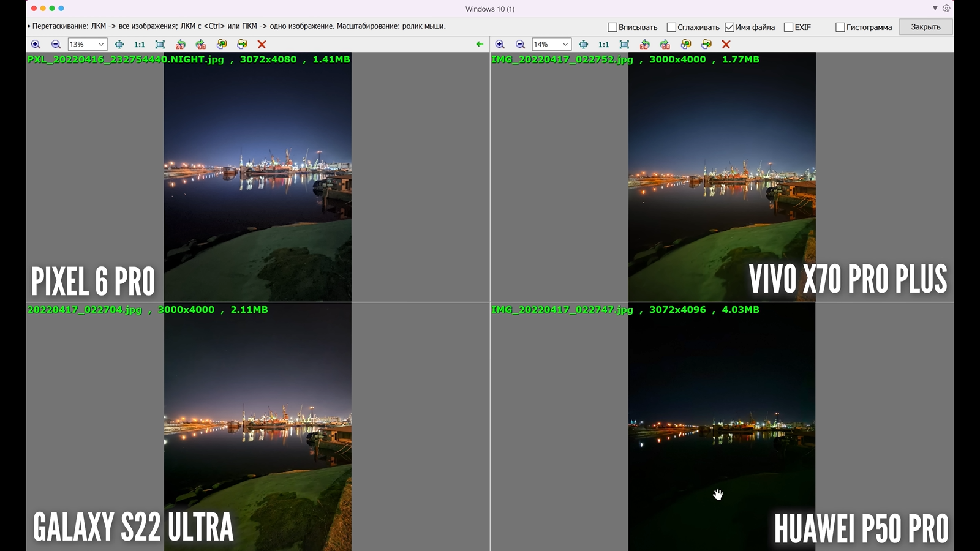Set left pane to 1:1 scale

(x=140, y=44)
